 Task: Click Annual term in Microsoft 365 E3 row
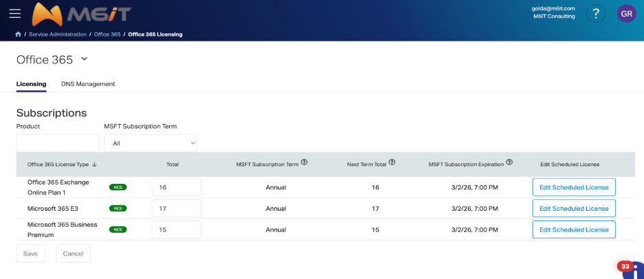276,209
